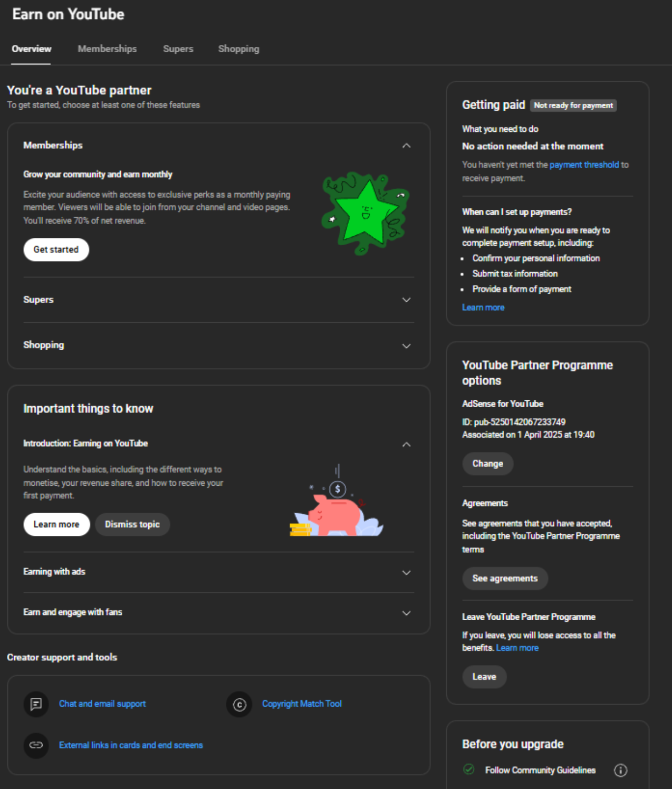The height and width of the screenshot is (789, 672).
Task: Dismiss the Earning on YouTube topic
Action: pyautogui.click(x=132, y=524)
